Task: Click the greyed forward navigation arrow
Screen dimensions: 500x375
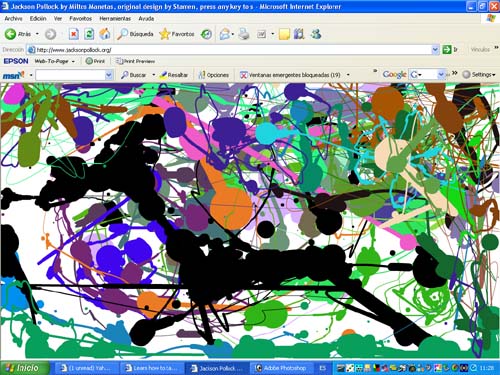Action: pyautogui.click(x=50, y=34)
